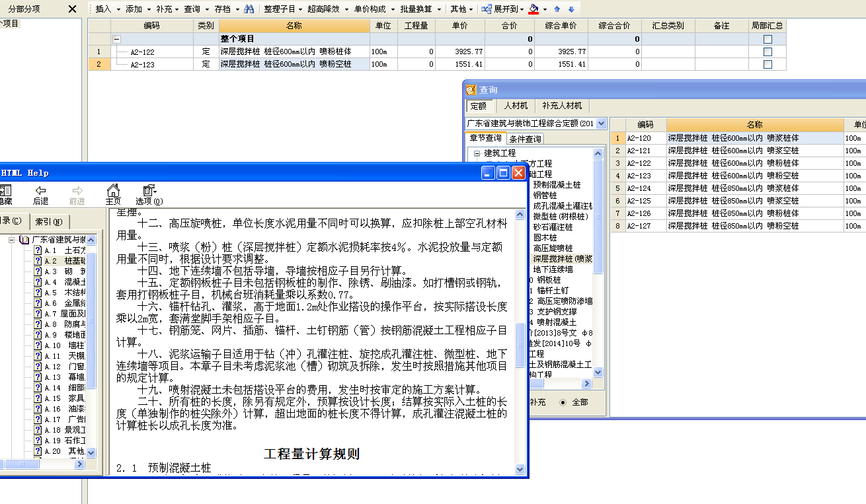
Task: Click the book icon beside 广东省建筑与装饰 in help tree
Action: [x=24, y=240]
